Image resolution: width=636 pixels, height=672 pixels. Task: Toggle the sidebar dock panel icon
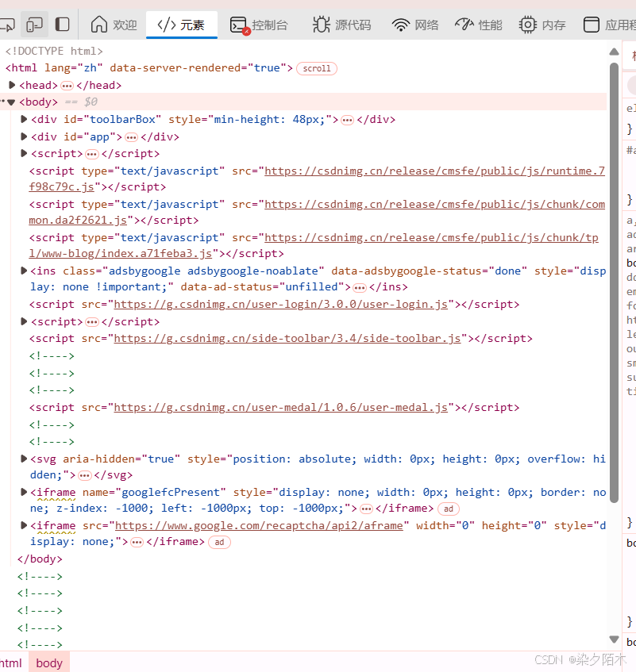[63, 25]
